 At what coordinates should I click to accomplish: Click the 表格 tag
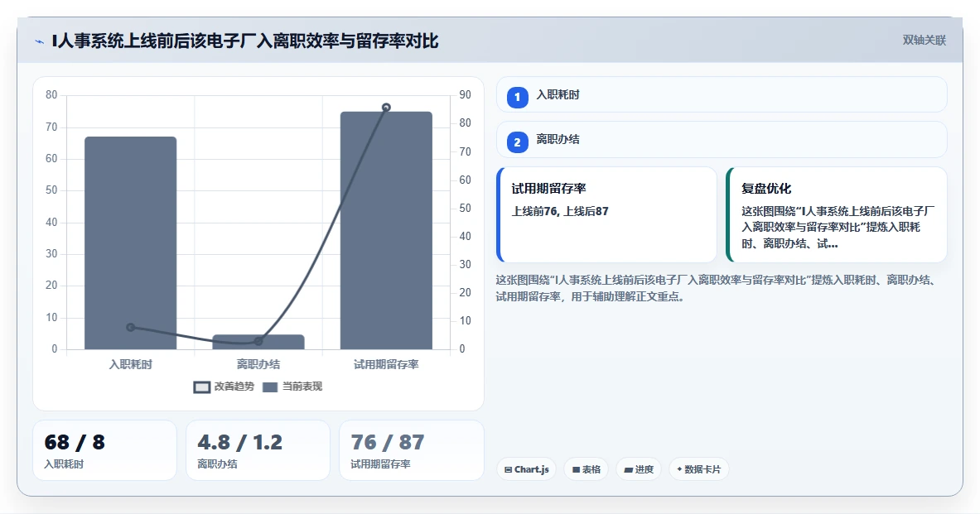pyautogui.click(x=587, y=469)
